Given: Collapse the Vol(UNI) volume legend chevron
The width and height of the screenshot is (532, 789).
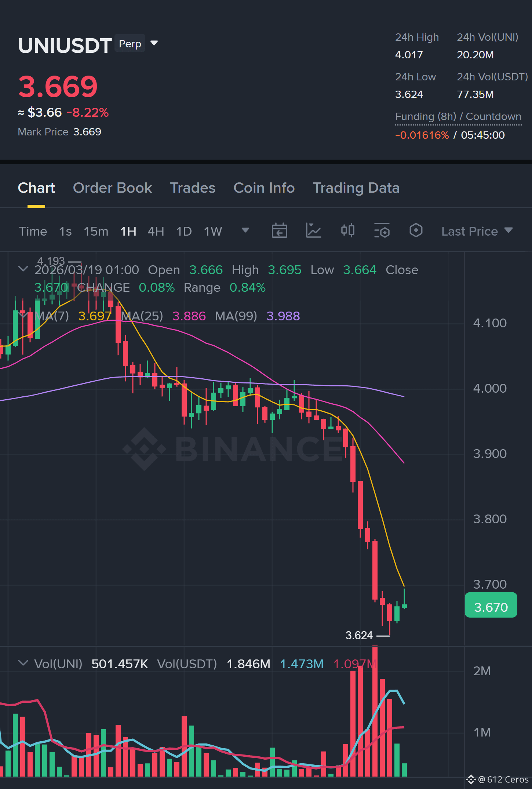Looking at the screenshot, I should tap(23, 663).
